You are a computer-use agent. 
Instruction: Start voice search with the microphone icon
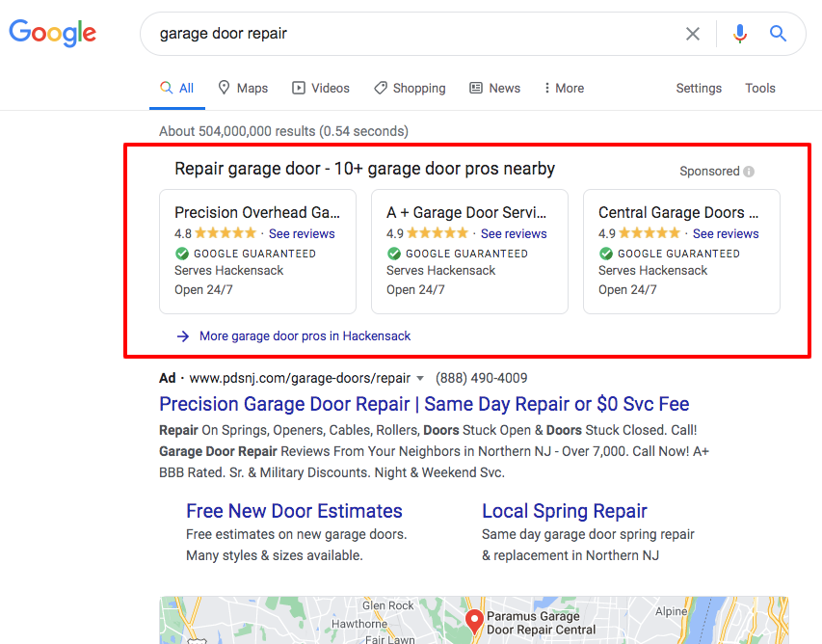[x=740, y=34]
